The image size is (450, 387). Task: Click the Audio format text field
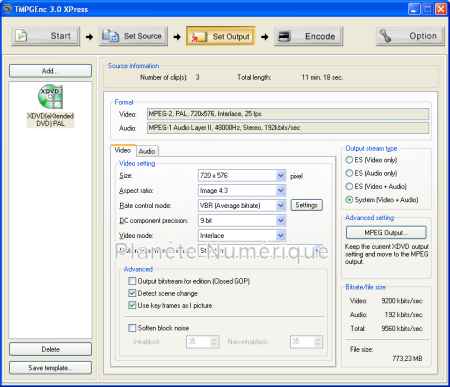point(288,128)
